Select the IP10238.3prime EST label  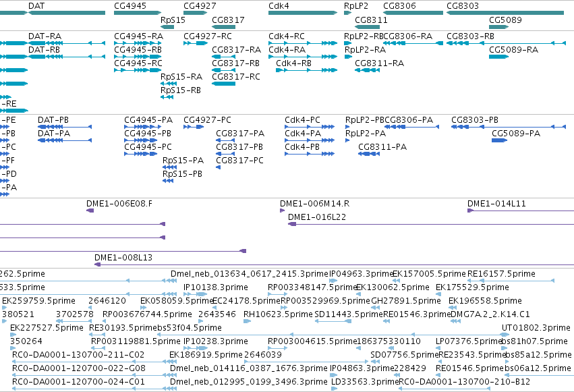(x=216, y=341)
